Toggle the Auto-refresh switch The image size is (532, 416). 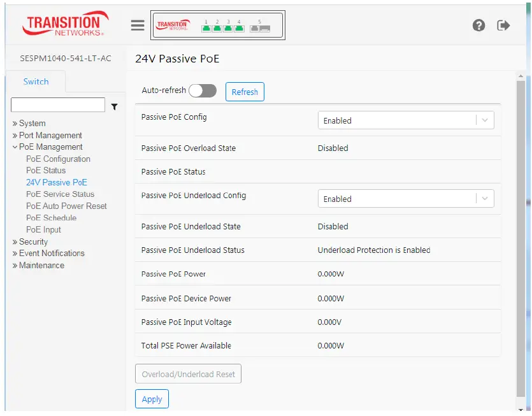point(203,91)
